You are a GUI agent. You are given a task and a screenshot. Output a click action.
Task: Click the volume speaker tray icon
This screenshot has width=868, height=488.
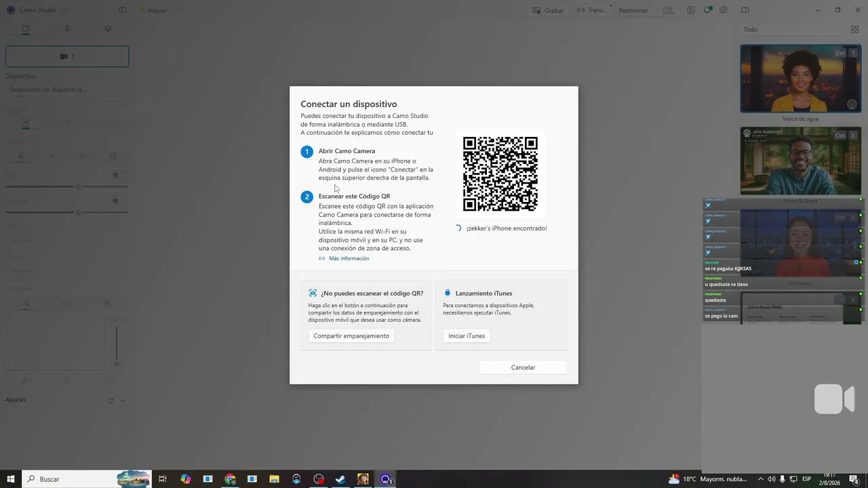point(772,479)
